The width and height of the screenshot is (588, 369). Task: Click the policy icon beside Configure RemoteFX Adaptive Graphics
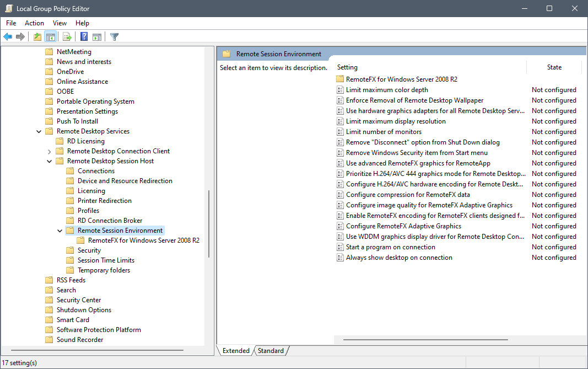click(x=340, y=226)
